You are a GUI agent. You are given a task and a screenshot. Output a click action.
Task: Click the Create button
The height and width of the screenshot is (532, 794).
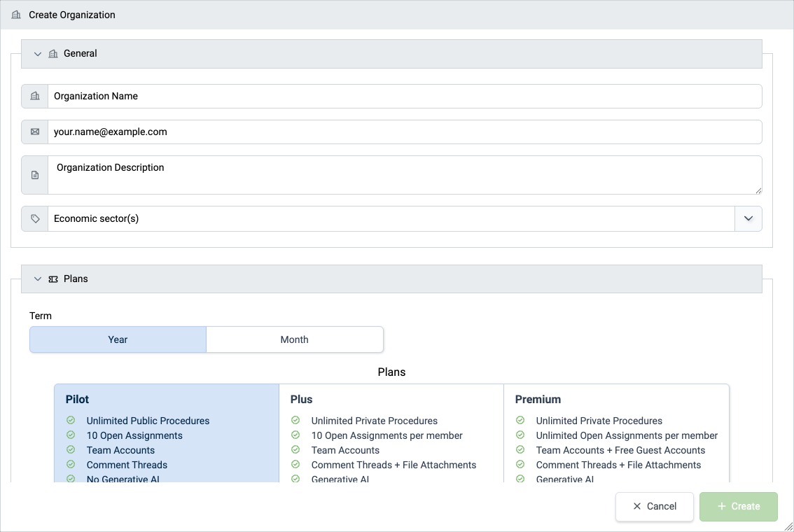739,506
